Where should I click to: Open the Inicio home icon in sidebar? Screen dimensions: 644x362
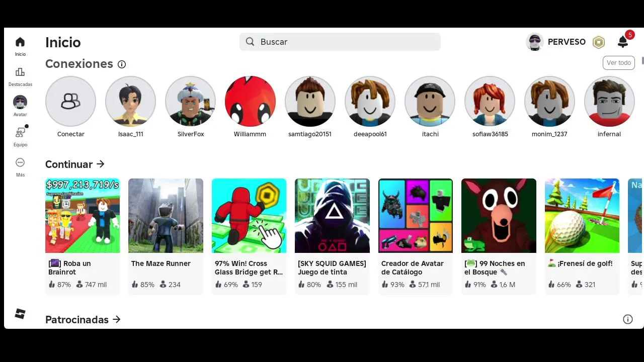[x=20, y=42]
